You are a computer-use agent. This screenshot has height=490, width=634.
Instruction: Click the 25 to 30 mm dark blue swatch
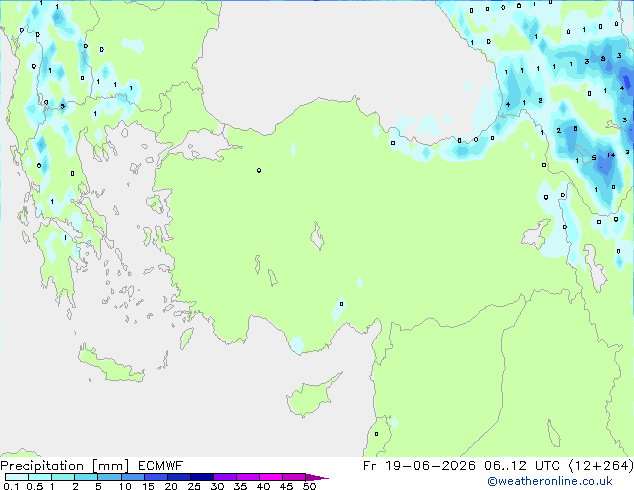click(202, 477)
